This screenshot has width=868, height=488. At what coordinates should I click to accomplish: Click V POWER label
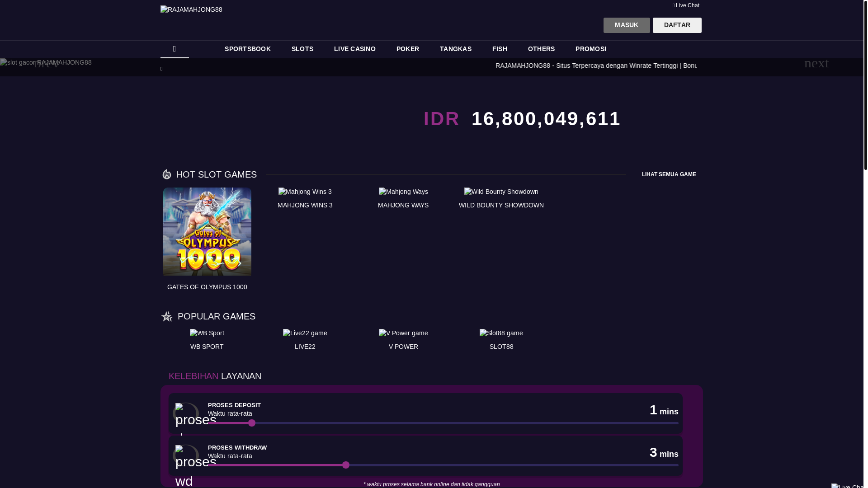click(403, 347)
